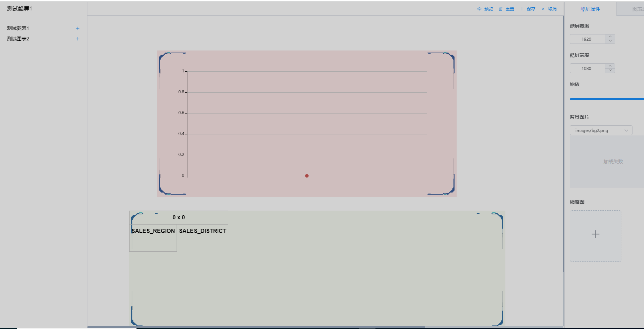Click the X icon beside 取消
The image size is (644, 329).
543,9
